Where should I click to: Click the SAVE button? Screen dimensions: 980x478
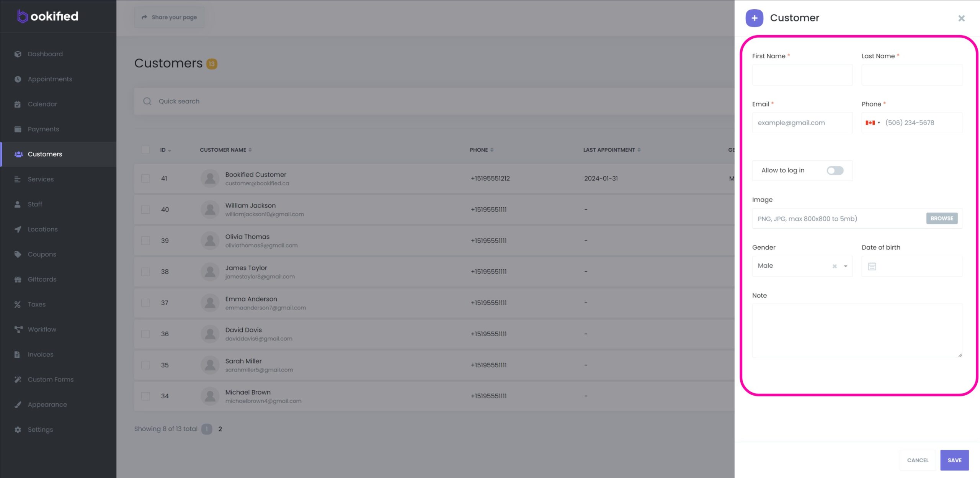pos(954,460)
